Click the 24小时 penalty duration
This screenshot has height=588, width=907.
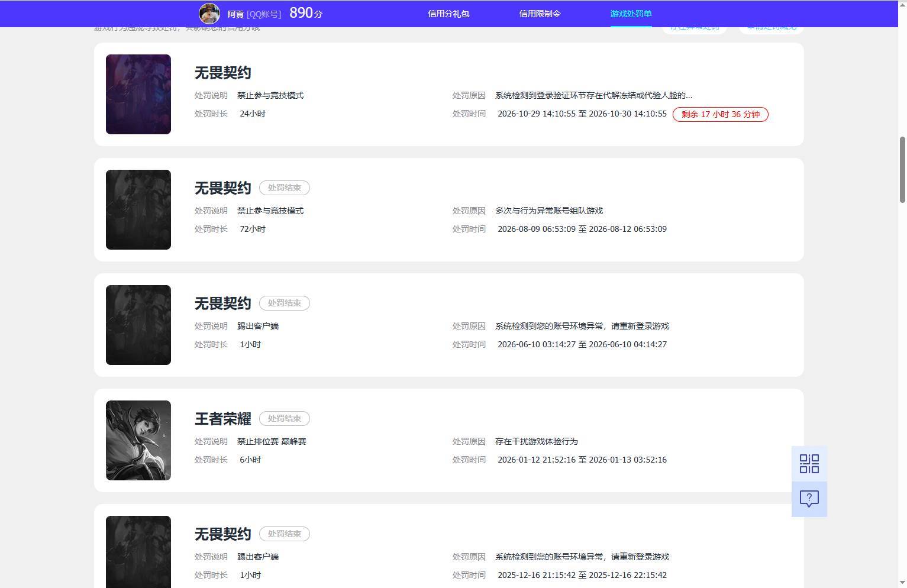click(253, 114)
